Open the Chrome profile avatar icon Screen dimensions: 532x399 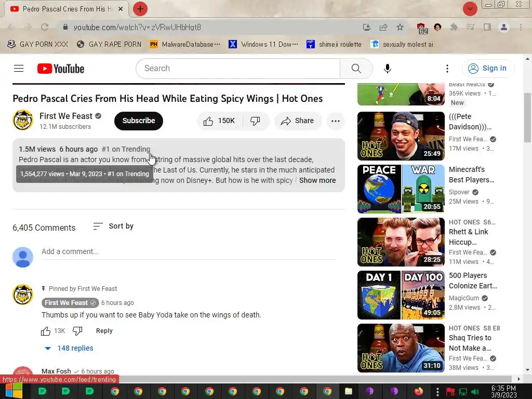click(504, 27)
